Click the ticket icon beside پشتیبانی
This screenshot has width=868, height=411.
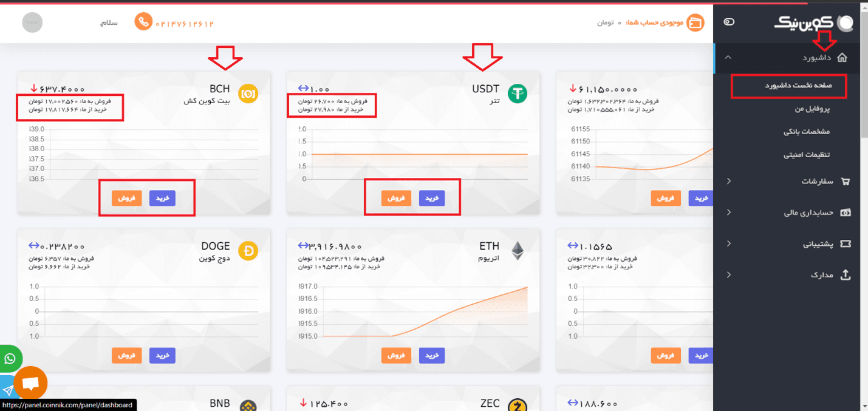point(845,243)
